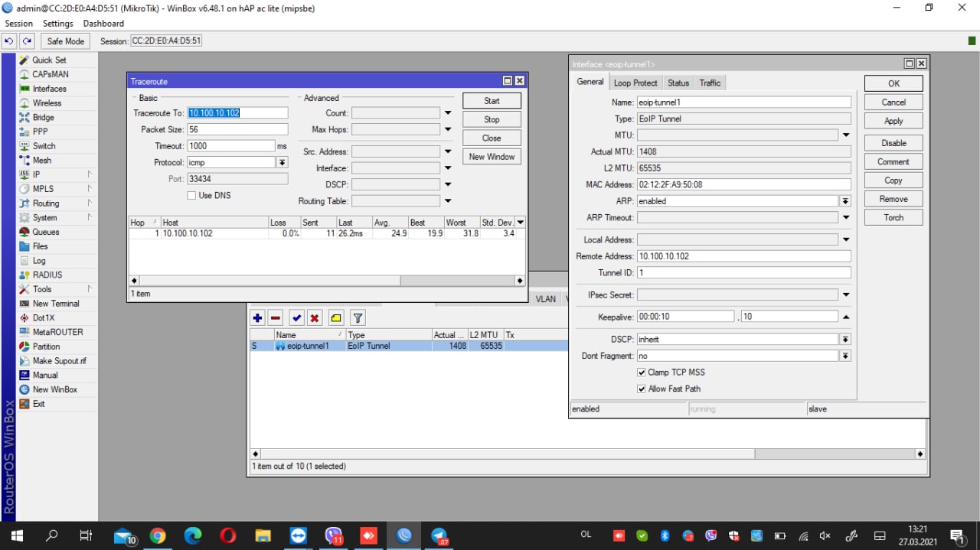This screenshot has width=980, height=550.
Task: Click filter funnel icon
Action: click(x=358, y=318)
